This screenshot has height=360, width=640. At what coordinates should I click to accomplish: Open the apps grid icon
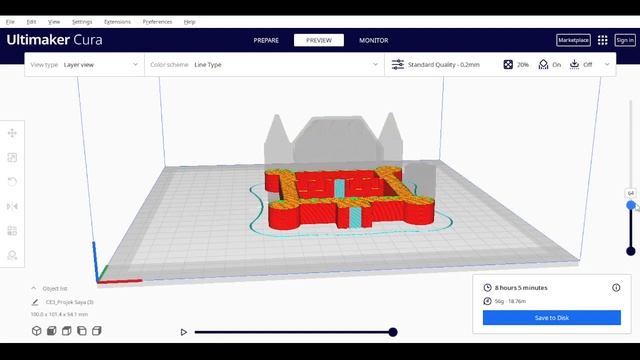(x=602, y=40)
